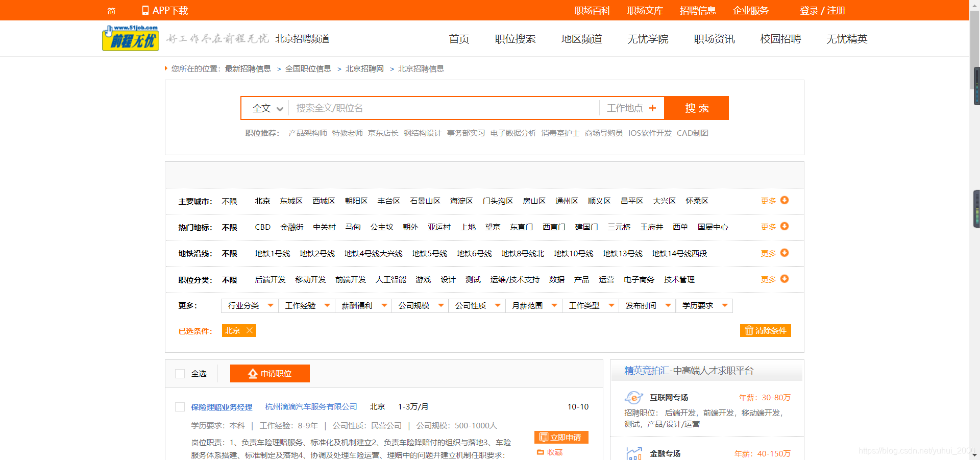Click the 51job logo
980x460 pixels.
pos(131,38)
